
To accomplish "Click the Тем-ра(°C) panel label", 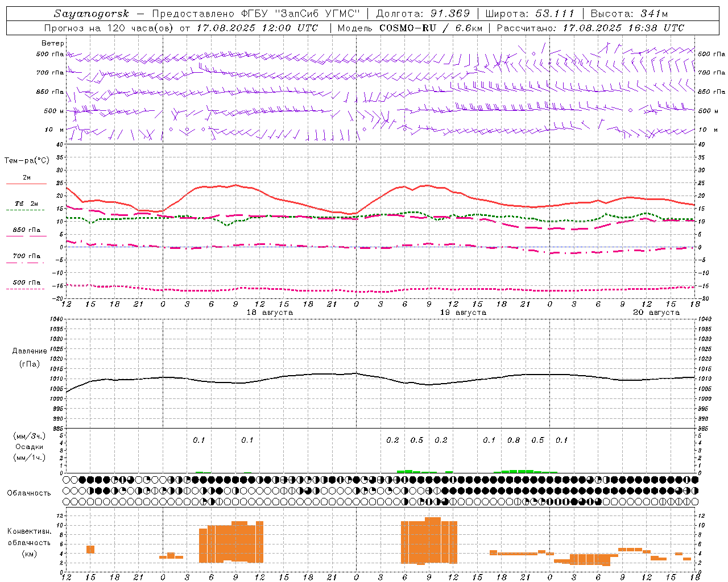I will [27, 161].
